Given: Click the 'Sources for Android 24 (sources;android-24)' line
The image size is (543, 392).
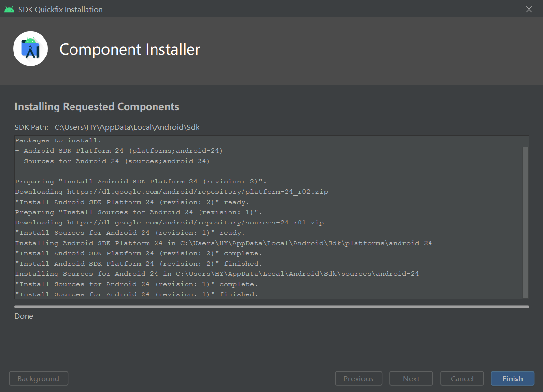Looking at the screenshot, I should [x=112, y=161].
